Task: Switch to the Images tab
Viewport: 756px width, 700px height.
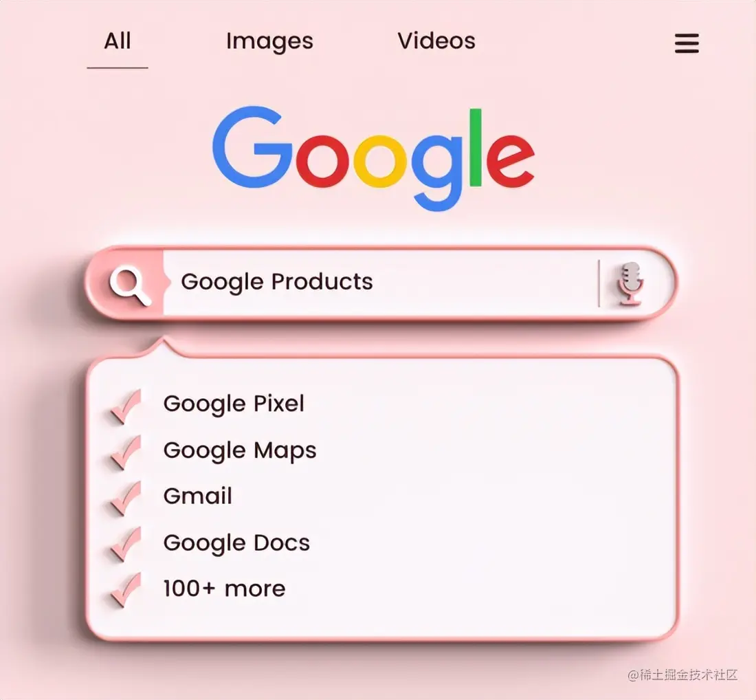Action: (x=269, y=42)
